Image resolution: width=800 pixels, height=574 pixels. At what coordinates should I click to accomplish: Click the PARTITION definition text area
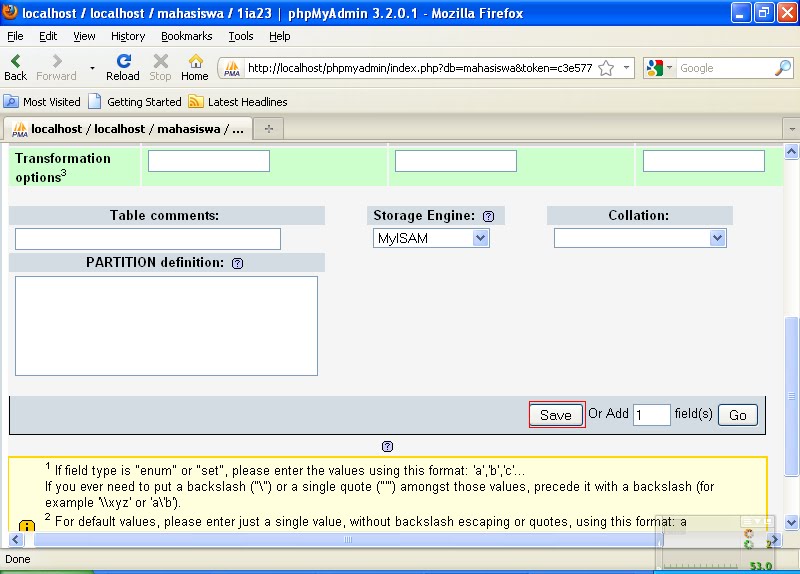pyautogui.click(x=166, y=326)
